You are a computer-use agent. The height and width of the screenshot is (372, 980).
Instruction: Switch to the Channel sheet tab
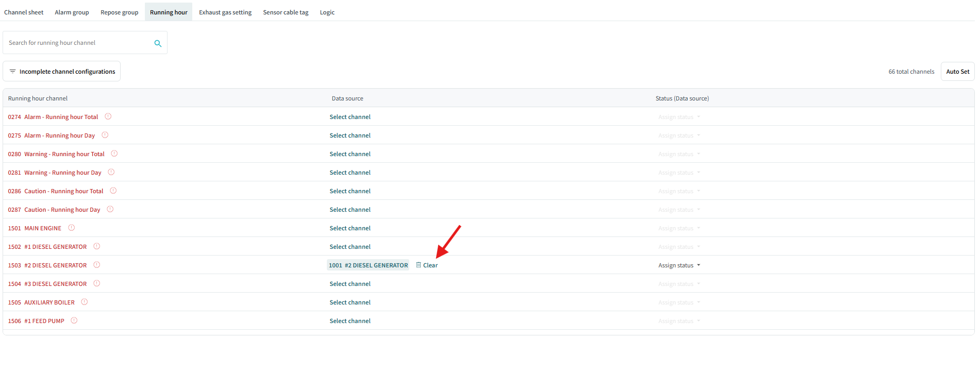click(24, 12)
